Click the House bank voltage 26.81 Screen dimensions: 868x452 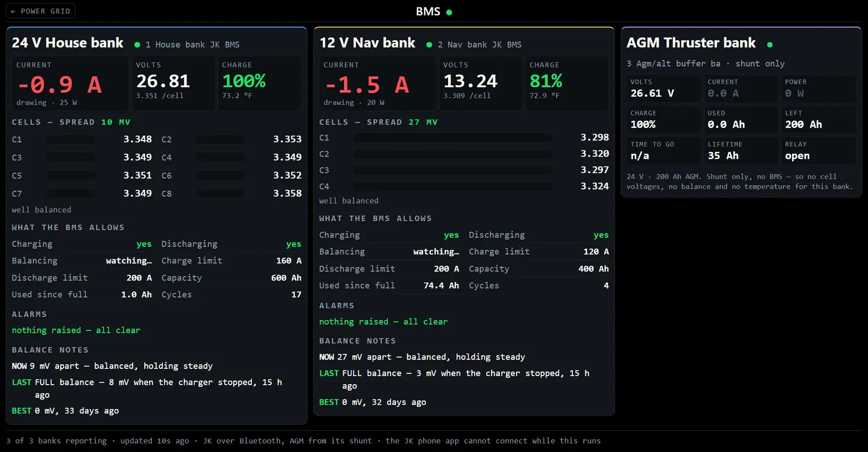[x=163, y=81]
